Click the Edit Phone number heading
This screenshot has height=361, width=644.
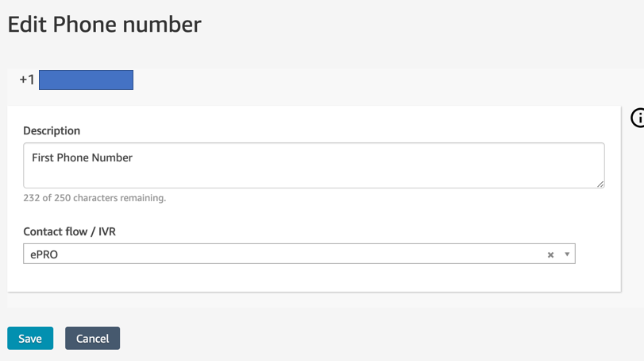104,25
